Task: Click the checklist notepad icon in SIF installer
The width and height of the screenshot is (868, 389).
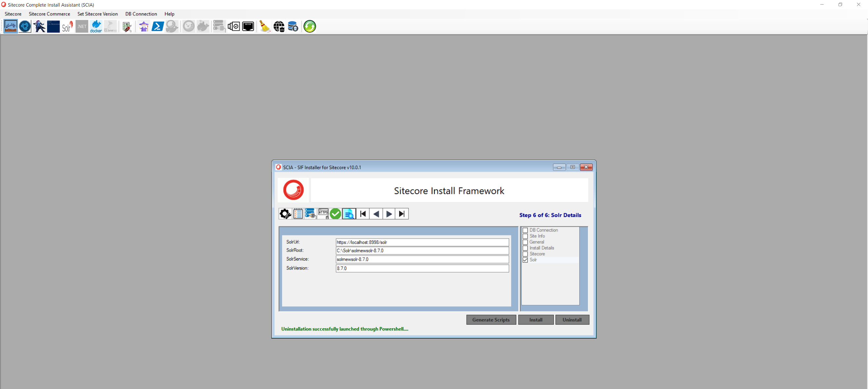Action: pyautogui.click(x=298, y=214)
